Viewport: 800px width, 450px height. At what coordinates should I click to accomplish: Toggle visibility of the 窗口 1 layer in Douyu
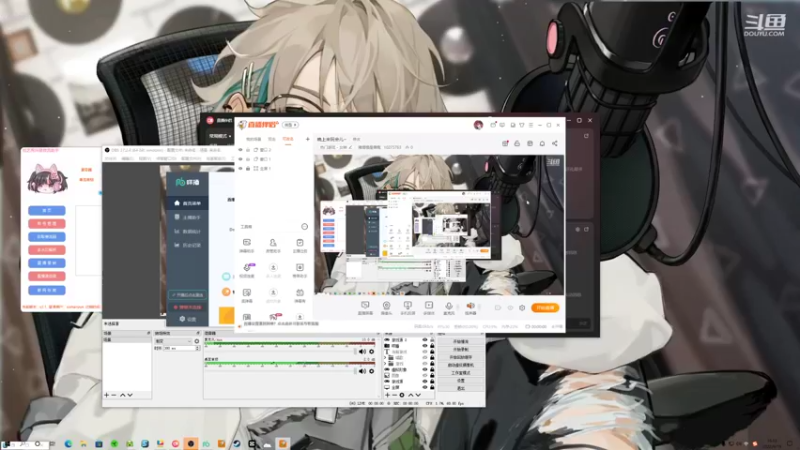click(x=241, y=159)
